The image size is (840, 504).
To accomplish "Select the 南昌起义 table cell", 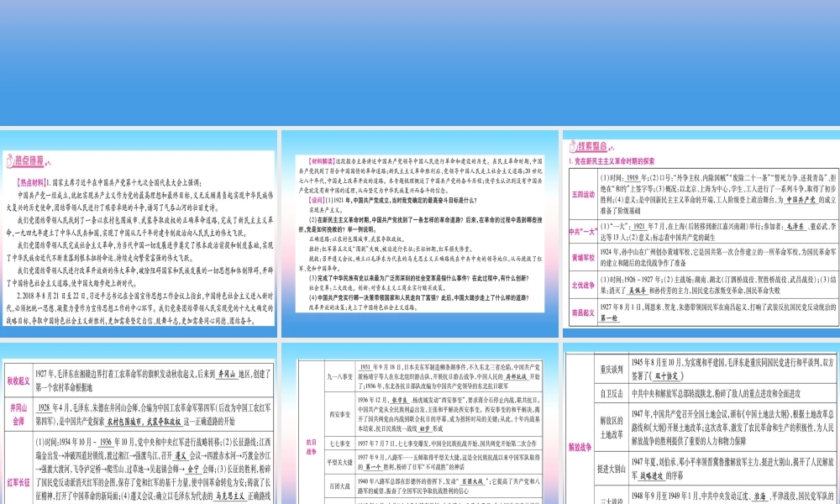I will click(583, 312).
